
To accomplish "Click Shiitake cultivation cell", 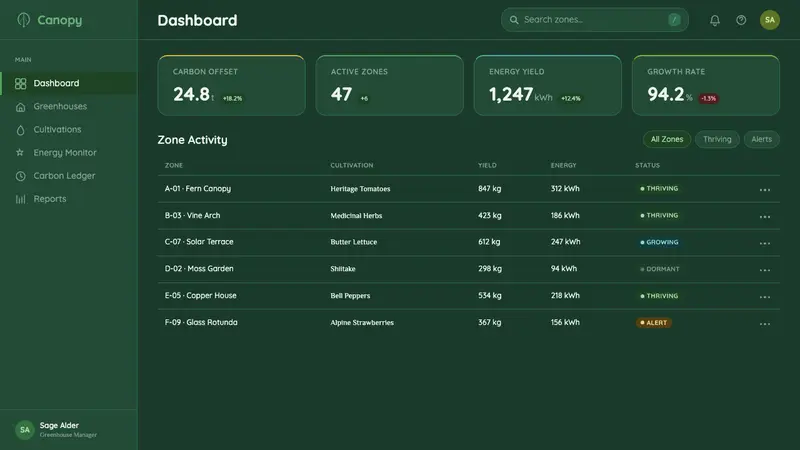I will (343, 269).
